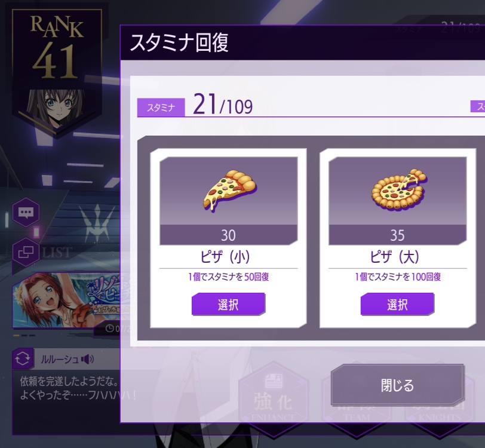Viewport: 485px width, 448px height.
Task: Click the LIST window-stack hexagon icon
Action: pyautogui.click(x=26, y=253)
